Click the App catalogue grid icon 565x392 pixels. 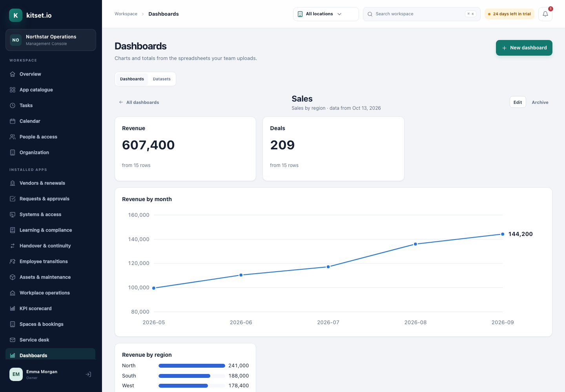click(13, 90)
